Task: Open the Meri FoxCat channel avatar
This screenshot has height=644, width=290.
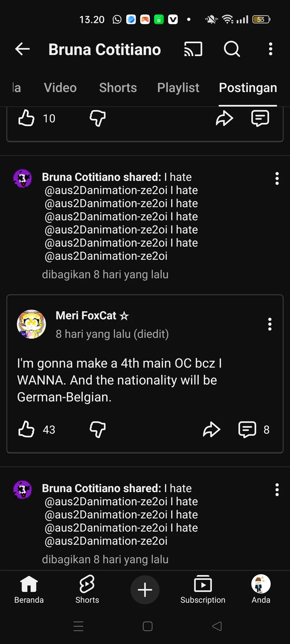Action: pyautogui.click(x=31, y=324)
